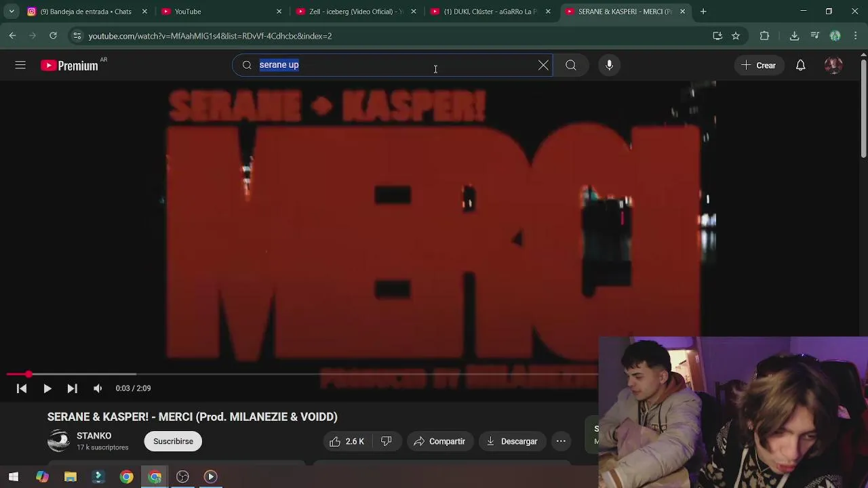Image resolution: width=868 pixels, height=488 pixels.
Task: Open a new browser tab
Action: (703, 12)
